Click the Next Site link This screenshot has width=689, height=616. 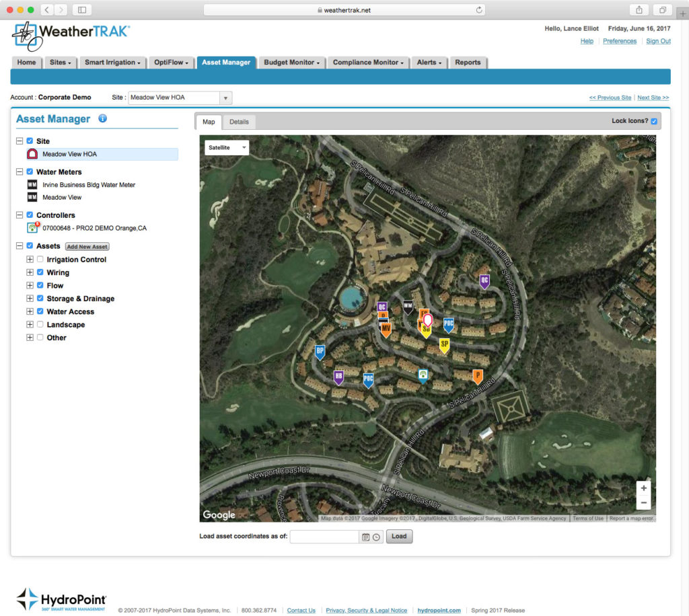pos(652,98)
